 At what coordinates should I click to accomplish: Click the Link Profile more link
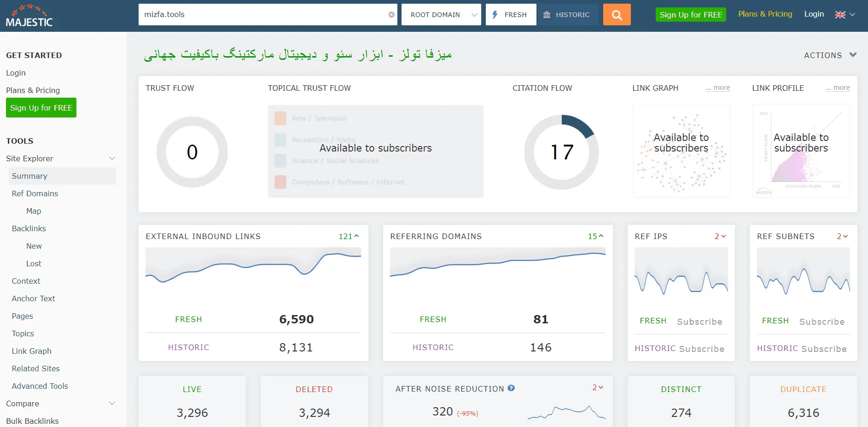838,88
